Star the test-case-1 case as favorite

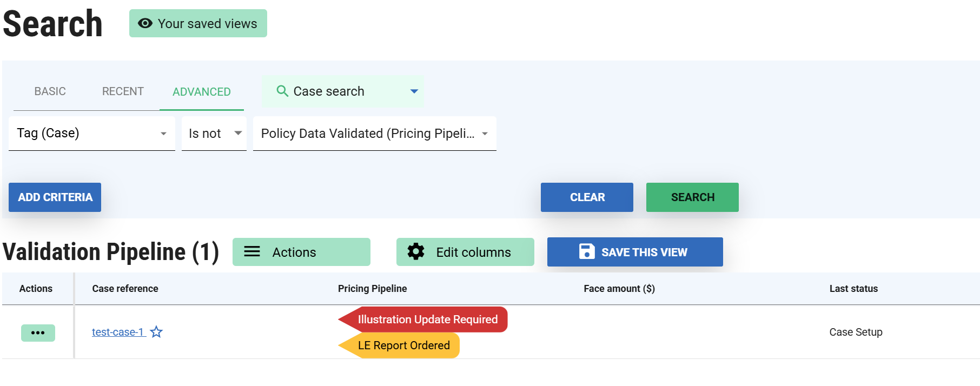click(x=156, y=332)
